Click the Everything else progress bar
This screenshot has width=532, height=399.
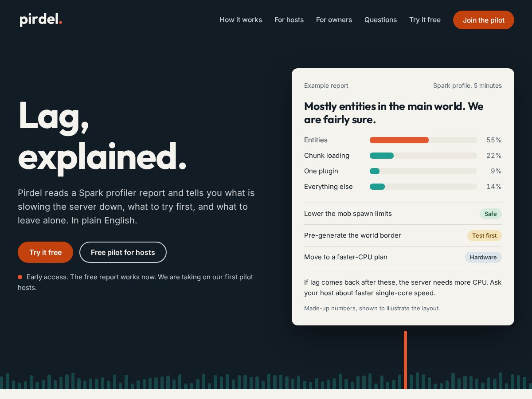pyautogui.click(x=423, y=187)
